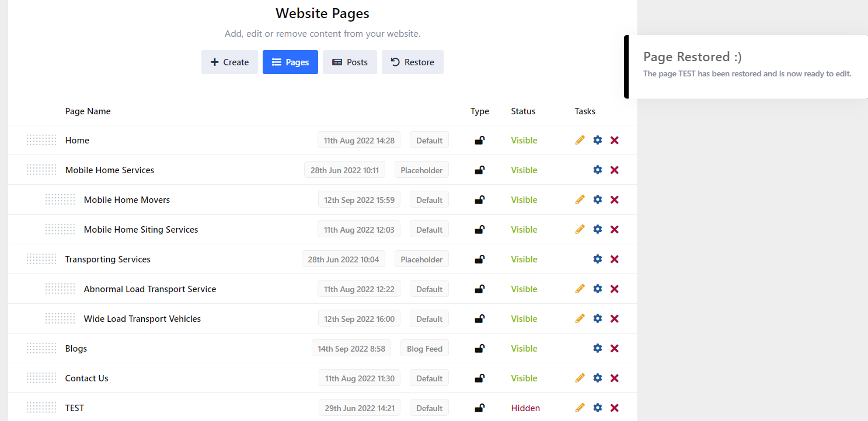
Task: Switch to the Pages tab
Action: [290, 62]
